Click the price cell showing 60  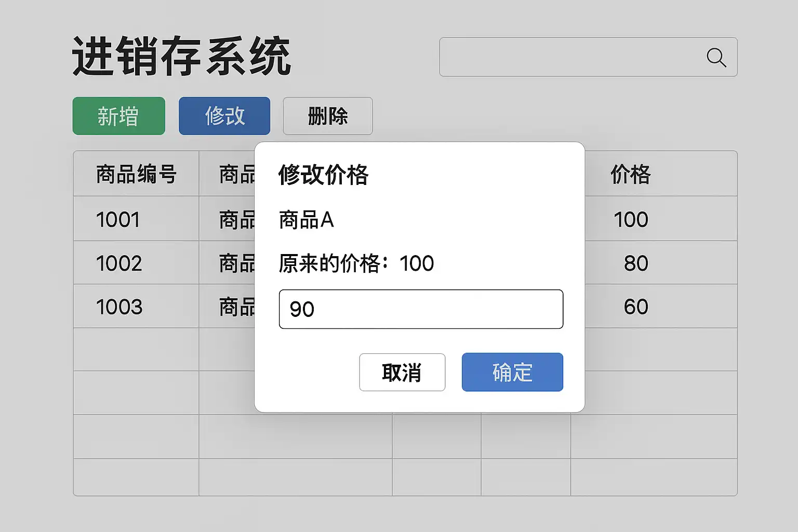click(636, 307)
